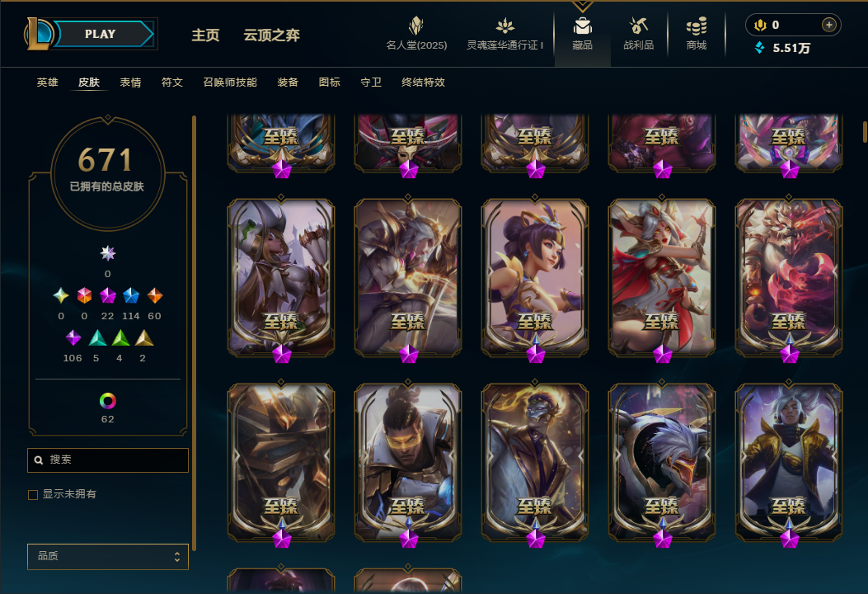This screenshot has height=594, width=868.
Task: Open the 名人堂(2025) icon
Action: tap(415, 26)
